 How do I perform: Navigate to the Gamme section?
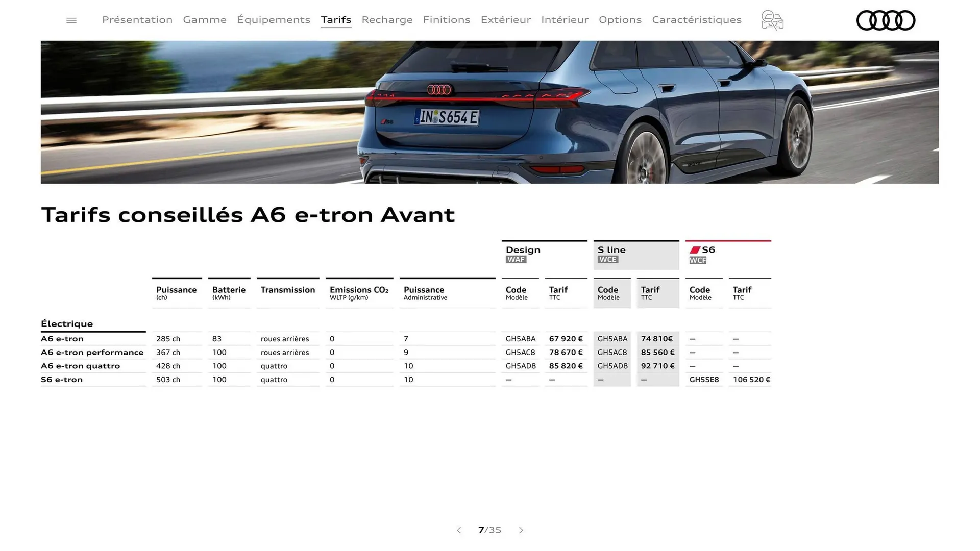click(205, 20)
